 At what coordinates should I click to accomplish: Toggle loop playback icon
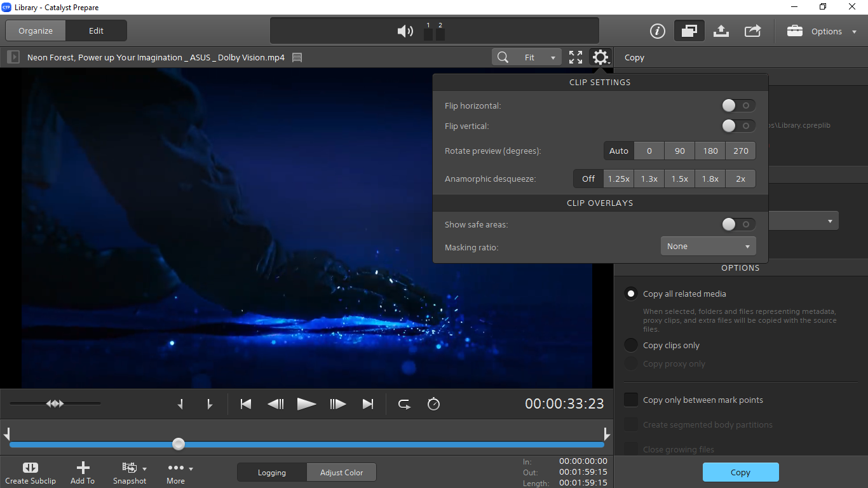click(404, 404)
